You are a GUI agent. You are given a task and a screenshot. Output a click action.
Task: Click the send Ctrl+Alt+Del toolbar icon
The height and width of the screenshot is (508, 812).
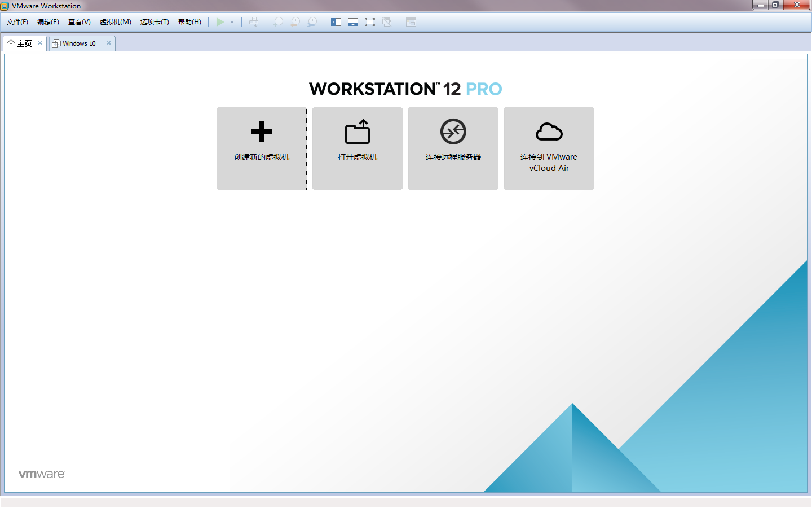(254, 22)
